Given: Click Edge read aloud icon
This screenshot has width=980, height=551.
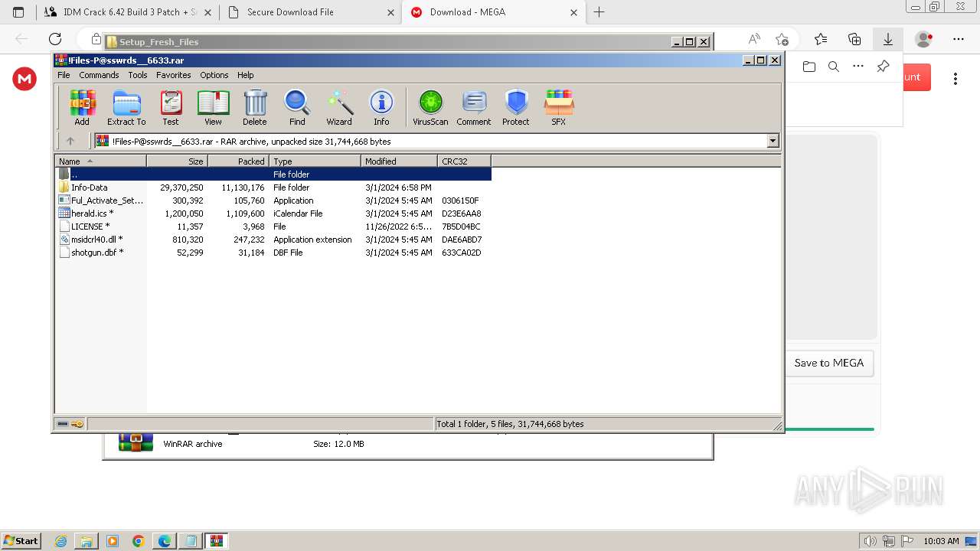Looking at the screenshot, I should 754,39.
